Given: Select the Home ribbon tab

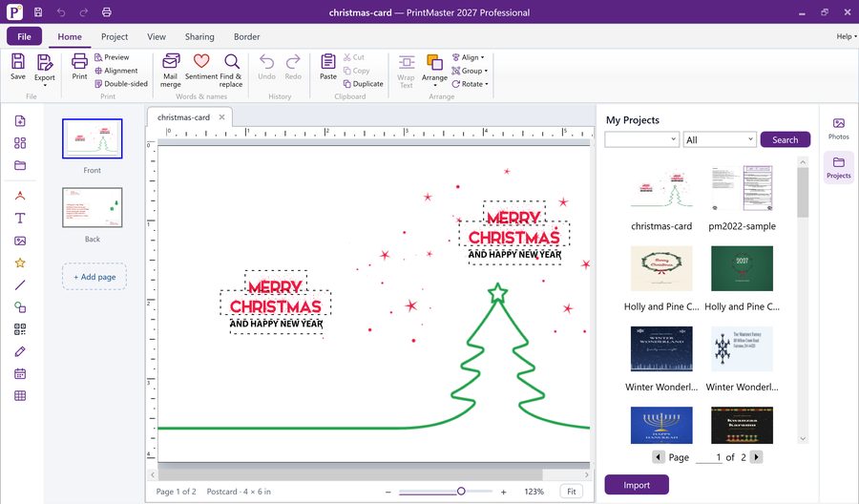Looking at the screenshot, I should click(70, 36).
